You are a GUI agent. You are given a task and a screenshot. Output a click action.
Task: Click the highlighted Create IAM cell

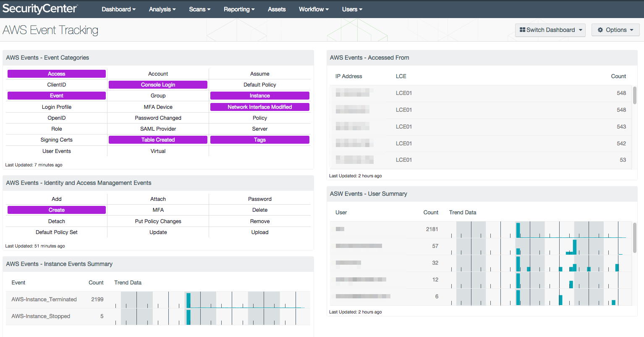pos(57,210)
